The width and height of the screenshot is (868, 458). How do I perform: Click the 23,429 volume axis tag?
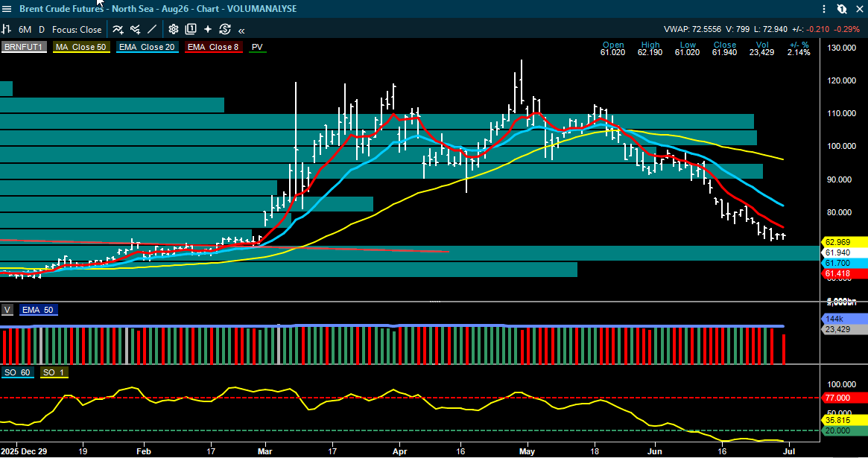tap(843, 330)
